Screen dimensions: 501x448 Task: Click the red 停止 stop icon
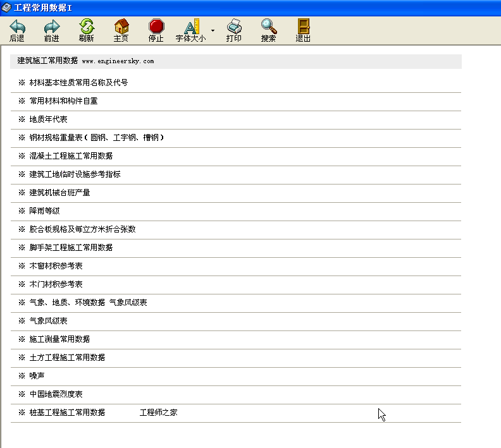[156, 26]
